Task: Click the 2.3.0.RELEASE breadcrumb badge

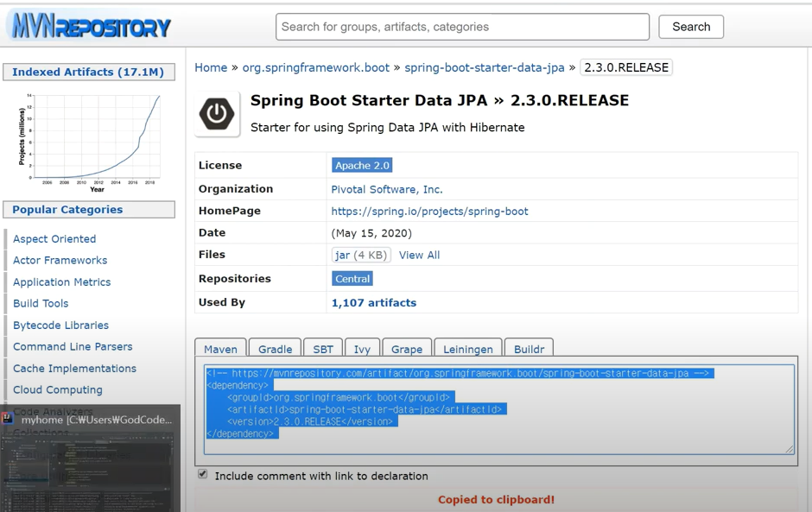Action: point(626,68)
